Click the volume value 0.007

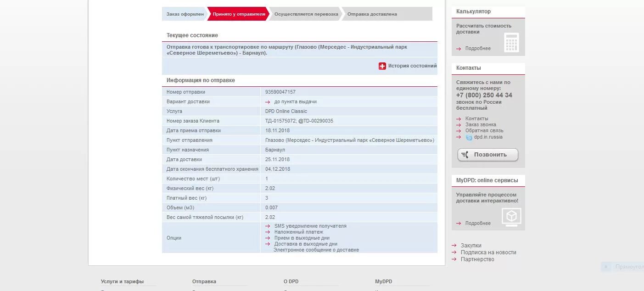(x=271, y=208)
